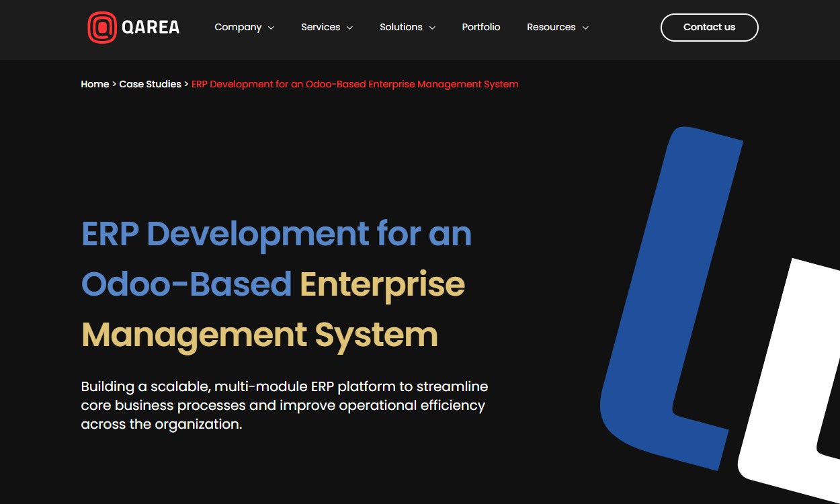The width and height of the screenshot is (840, 504).
Task: Click the ERP Development page heading
Action: point(276,284)
